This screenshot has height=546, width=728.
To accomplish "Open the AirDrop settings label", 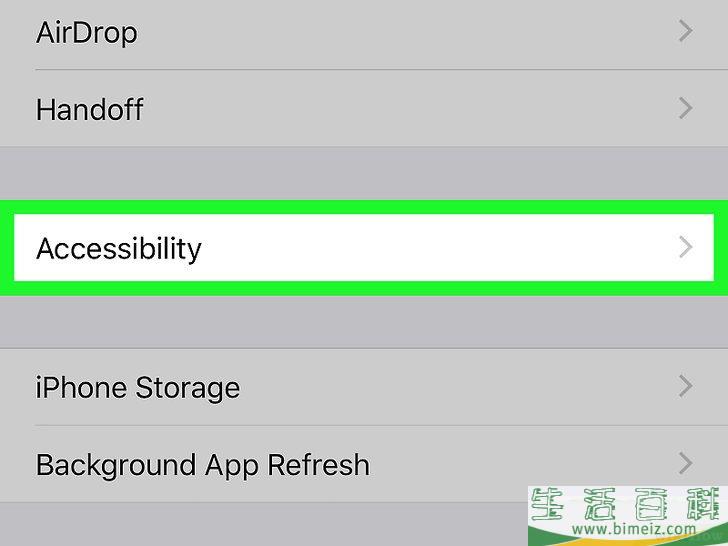I will click(87, 32).
